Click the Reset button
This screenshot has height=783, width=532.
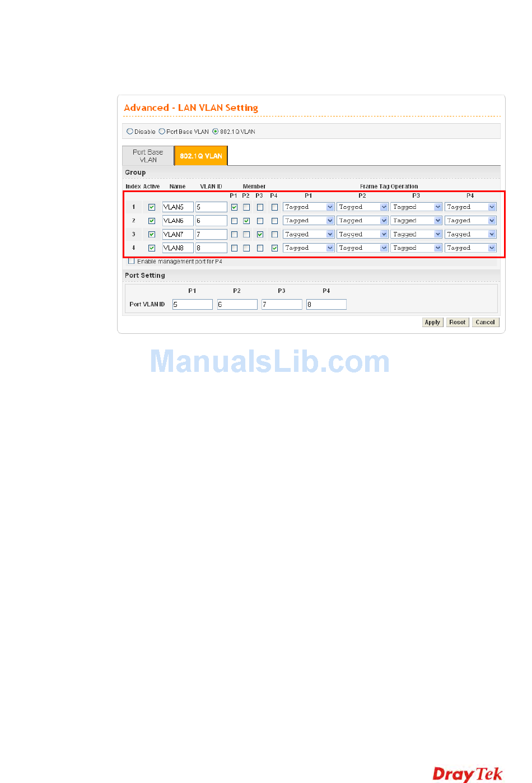pos(458,322)
